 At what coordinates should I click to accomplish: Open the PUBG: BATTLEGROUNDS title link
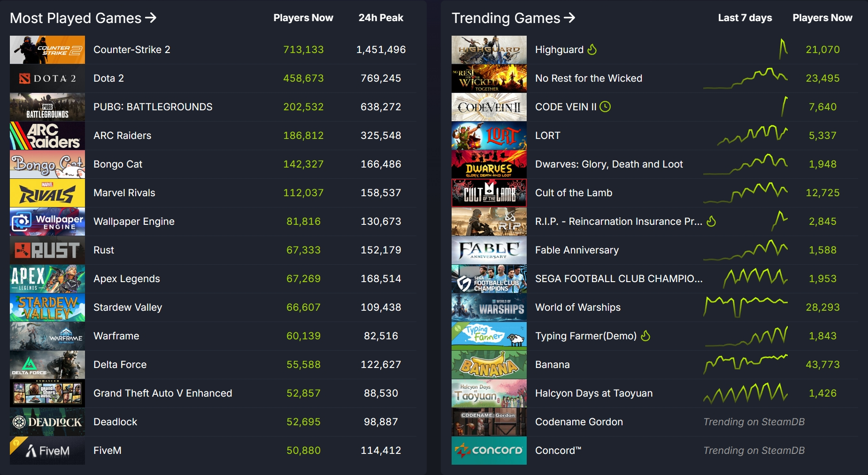153,107
